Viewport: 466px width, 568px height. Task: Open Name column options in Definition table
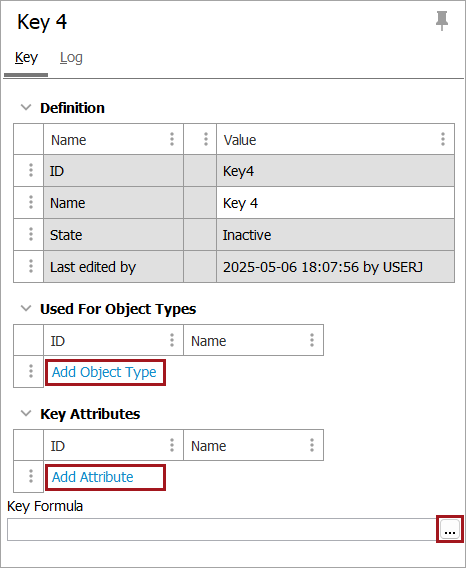click(172, 139)
